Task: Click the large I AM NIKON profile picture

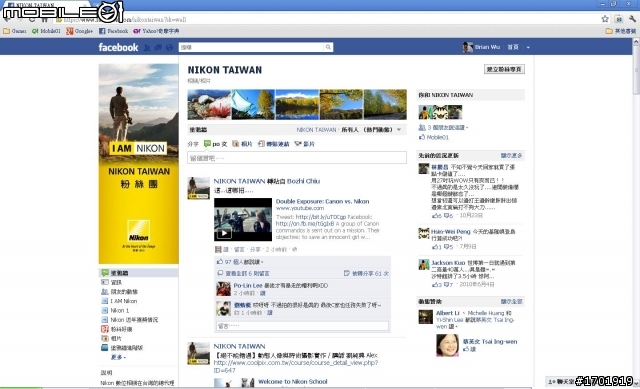Action: coord(138,164)
